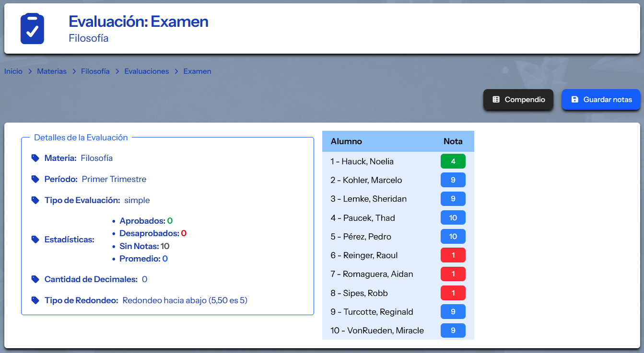Navigate to Filosofía breadcrumb link
Image resolution: width=644 pixels, height=353 pixels.
click(x=95, y=71)
